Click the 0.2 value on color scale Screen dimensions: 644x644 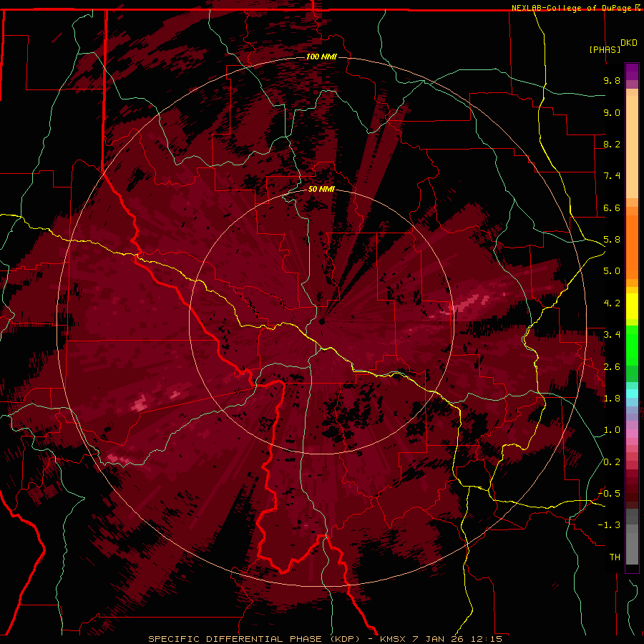(612, 462)
